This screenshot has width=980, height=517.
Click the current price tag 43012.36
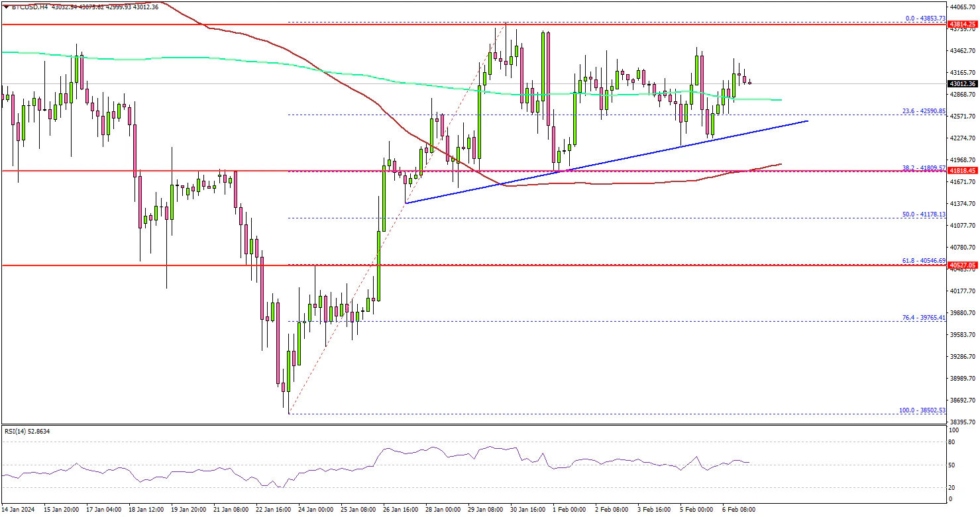pyautogui.click(x=963, y=84)
